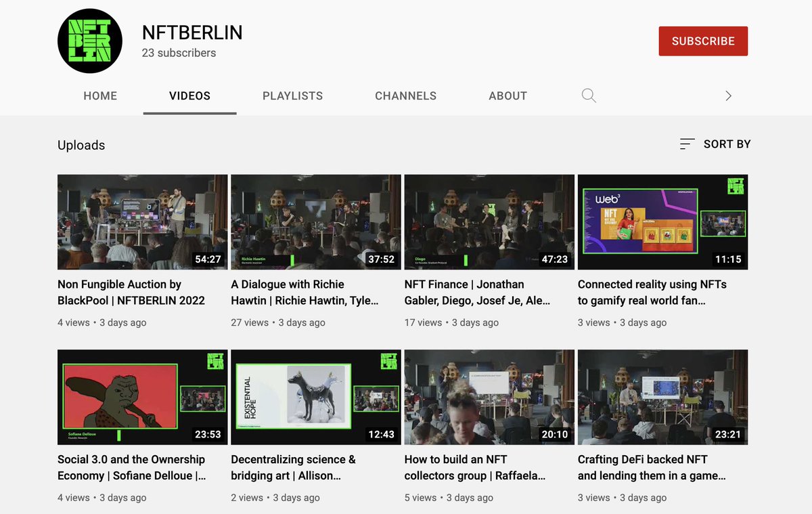This screenshot has height=514, width=812.
Task: Play the Social 3.0 video thumbnail
Action: [x=143, y=397]
